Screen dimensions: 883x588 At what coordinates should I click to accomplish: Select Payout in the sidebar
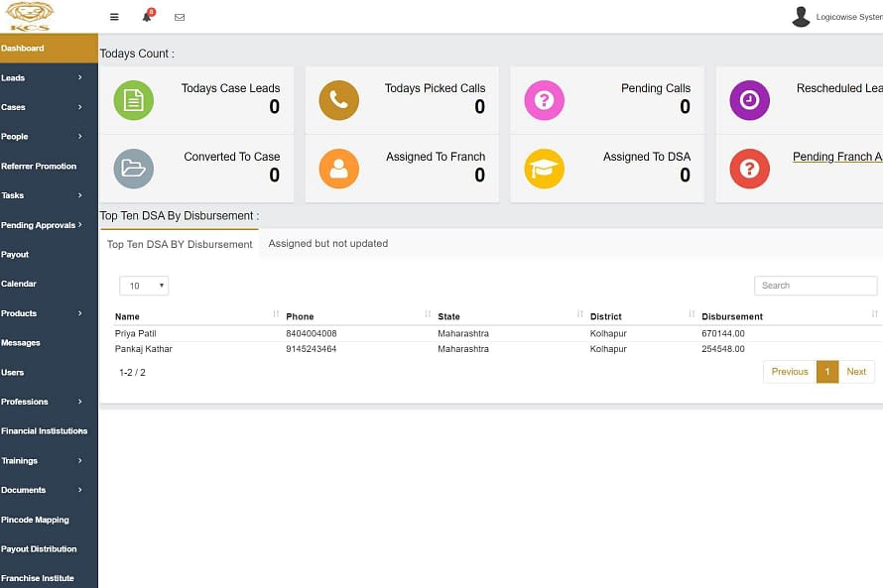click(x=15, y=255)
